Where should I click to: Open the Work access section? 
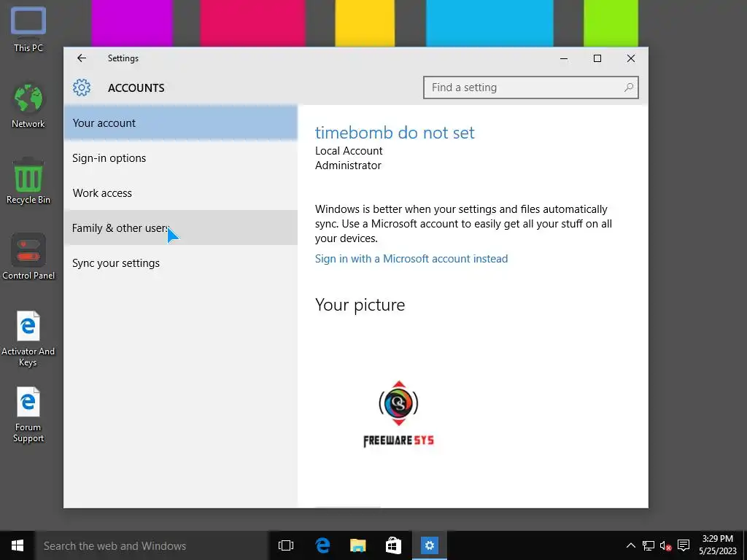pos(181,192)
